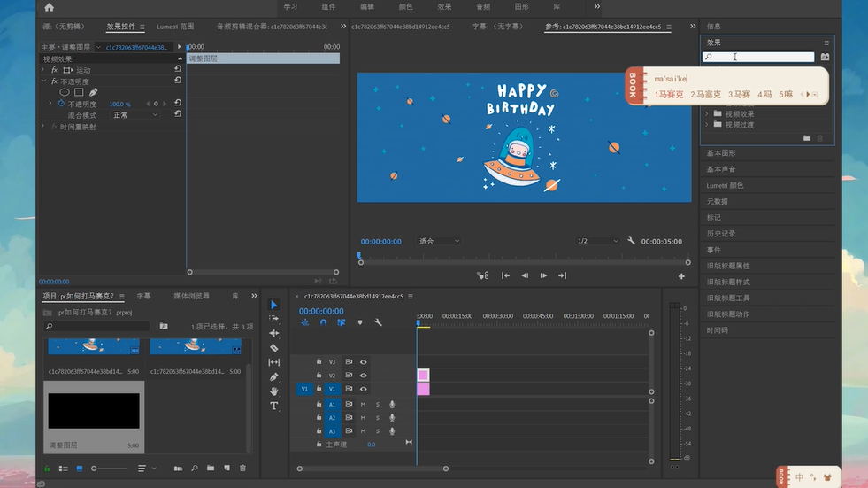The width and height of the screenshot is (868, 488).
Task: Toggle V1 track output eye
Action: click(363, 389)
